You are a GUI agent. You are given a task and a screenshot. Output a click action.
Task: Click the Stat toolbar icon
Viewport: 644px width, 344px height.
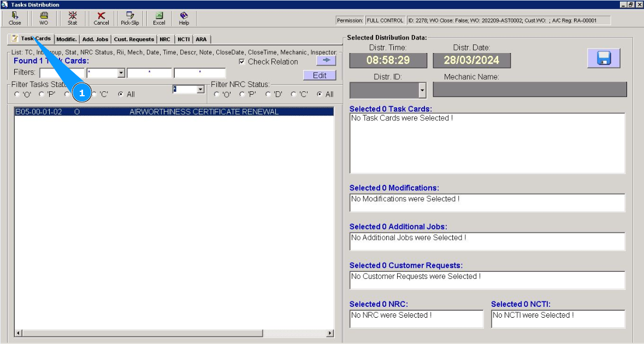72,18
